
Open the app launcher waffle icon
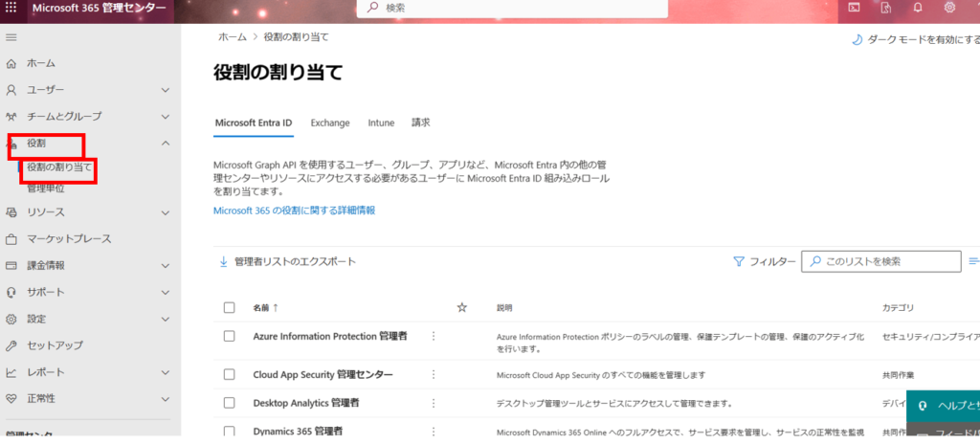coord(11,8)
